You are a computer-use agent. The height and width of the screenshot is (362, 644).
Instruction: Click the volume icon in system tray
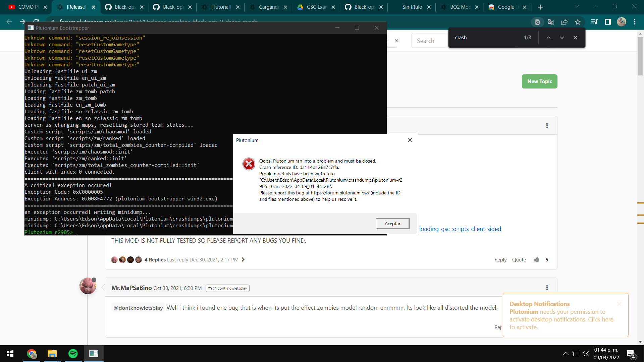coord(586,354)
